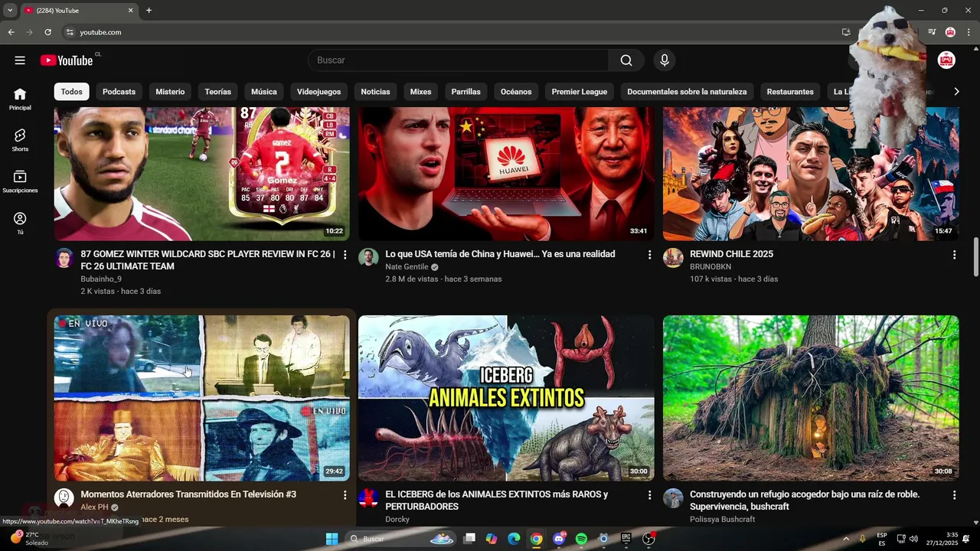Select the Restaurantes filter chip
The width and height of the screenshot is (980, 551).
[790, 92]
